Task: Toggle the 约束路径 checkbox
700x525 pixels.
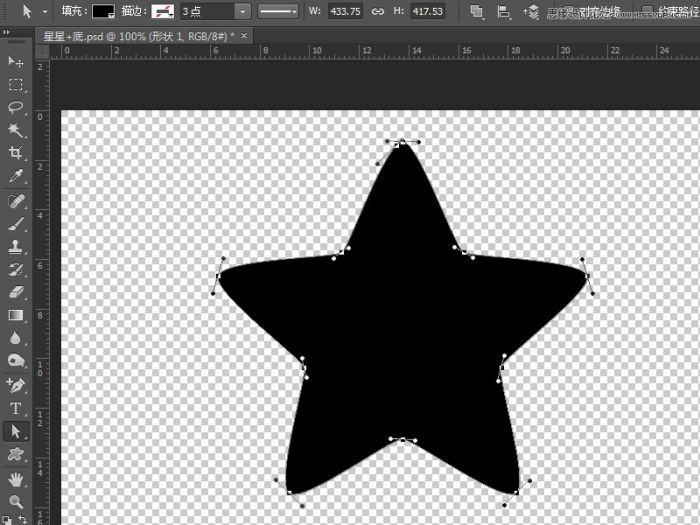Action: pyautogui.click(x=646, y=11)
